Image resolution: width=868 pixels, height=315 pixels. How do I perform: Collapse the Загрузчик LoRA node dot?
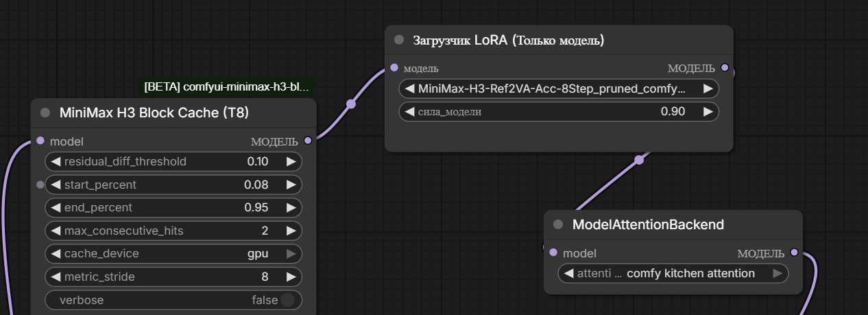399,40
